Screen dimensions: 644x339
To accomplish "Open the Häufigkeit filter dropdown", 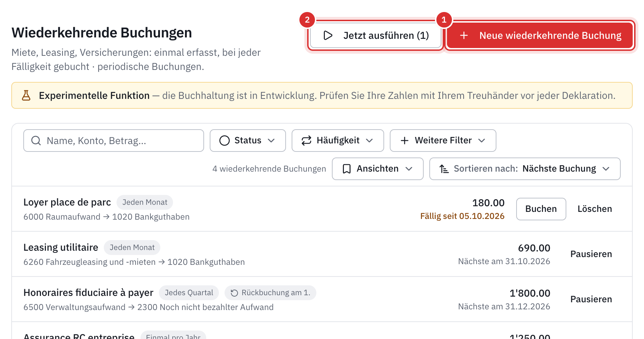I will 338,141.
